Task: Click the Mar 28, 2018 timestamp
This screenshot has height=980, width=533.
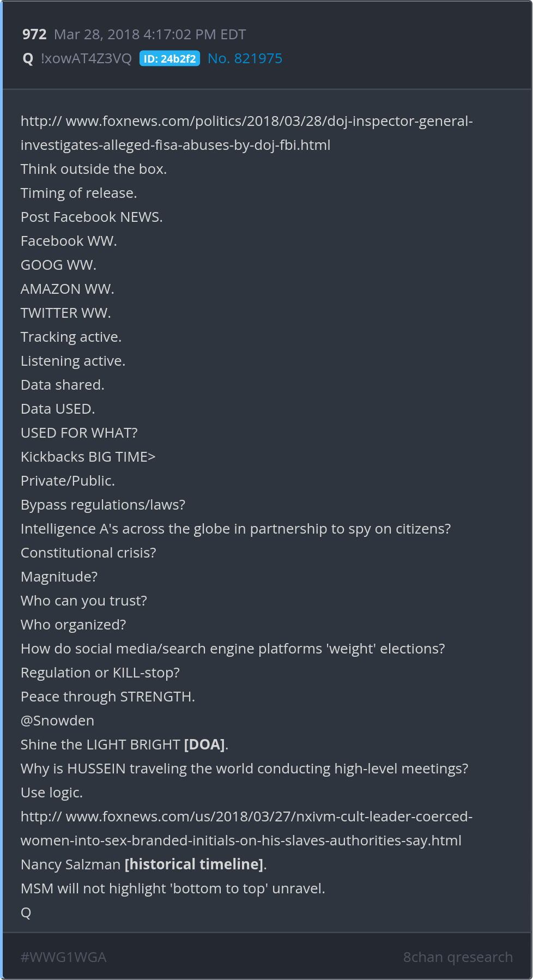Action: [150, 35]
